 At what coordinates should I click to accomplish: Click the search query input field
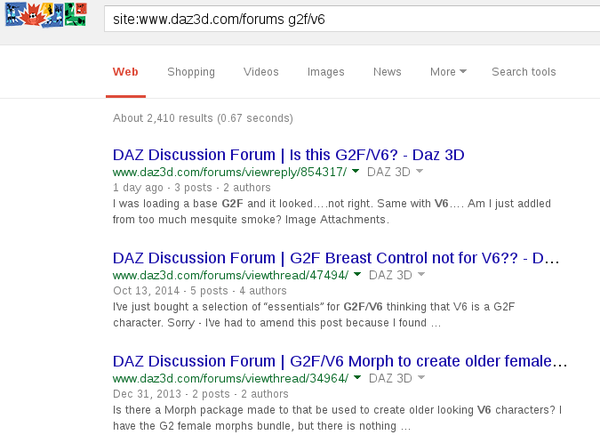(352, 19)
